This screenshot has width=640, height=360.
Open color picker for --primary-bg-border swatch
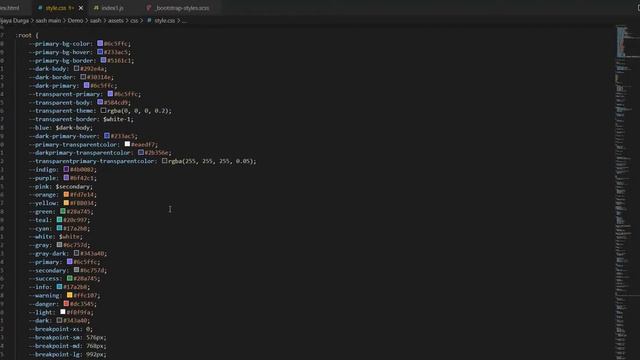pos(103,60)
